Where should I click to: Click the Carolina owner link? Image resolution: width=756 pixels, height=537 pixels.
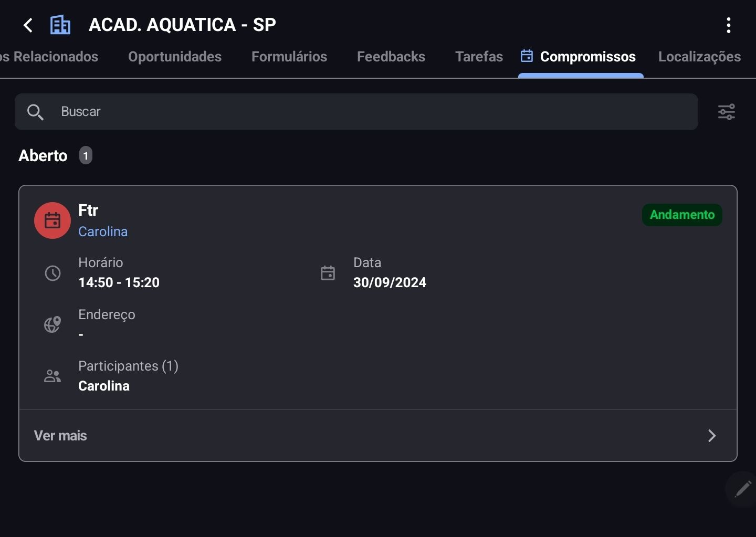click(x=103, y=231)
